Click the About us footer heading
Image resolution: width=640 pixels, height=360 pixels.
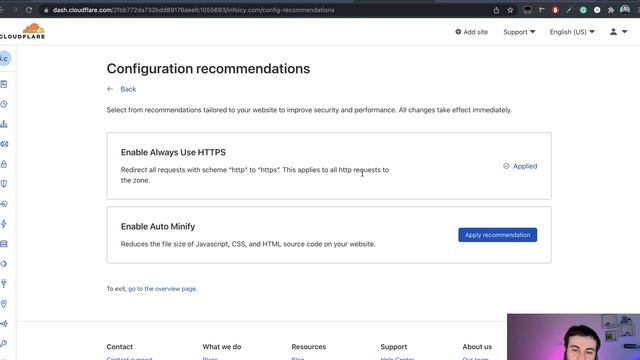pos(477,347)
